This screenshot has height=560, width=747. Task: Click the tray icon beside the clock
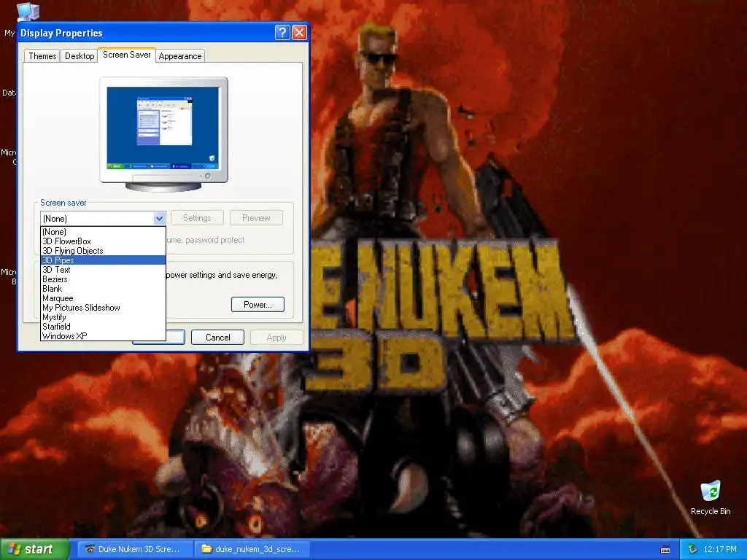point(692,550)
